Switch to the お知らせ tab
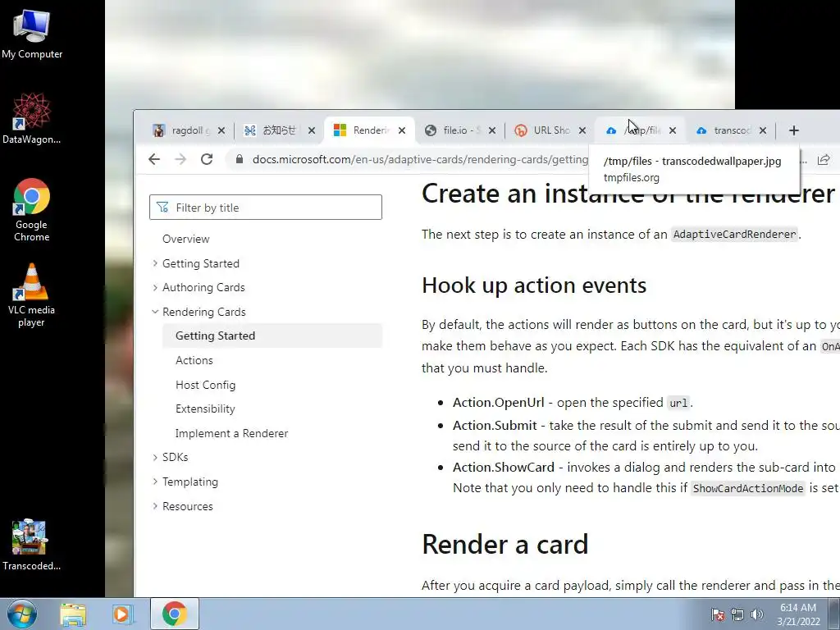Screen dimensions: 840x630 point(273,130)
